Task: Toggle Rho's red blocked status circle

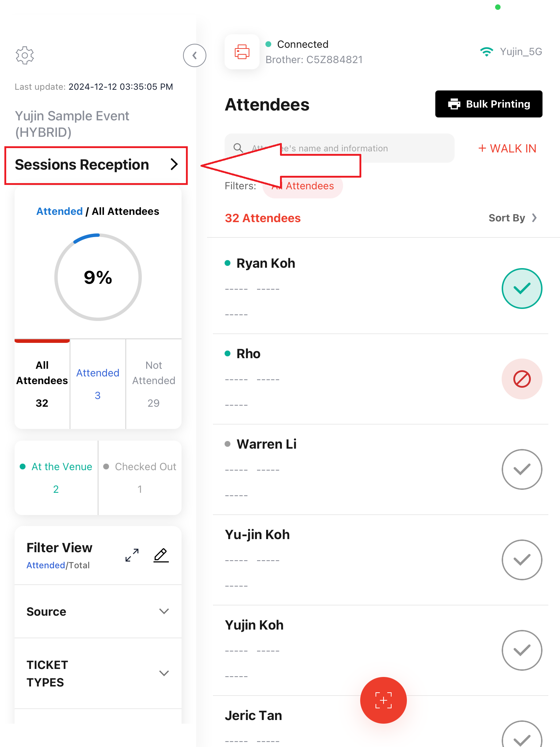Action: click(x=522, y=379)
